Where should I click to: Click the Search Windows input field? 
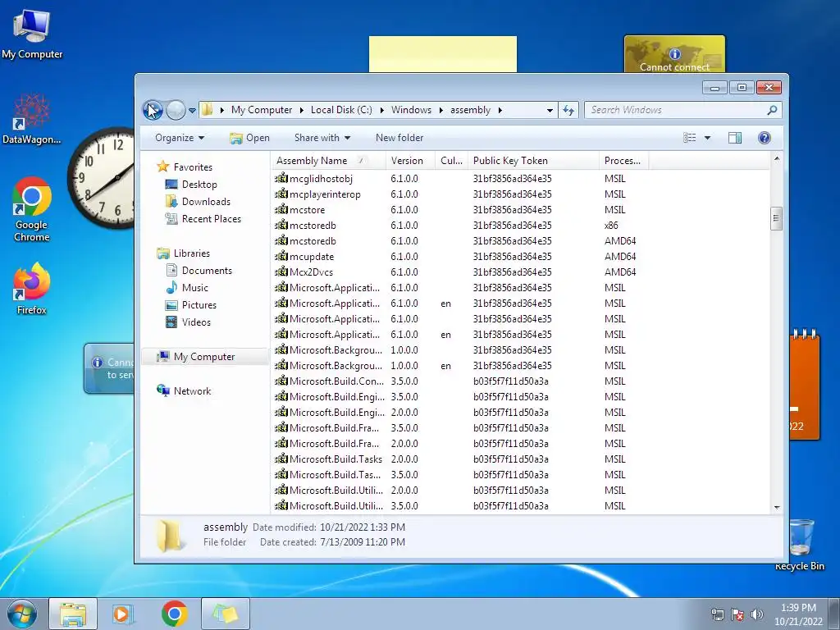pyautogui.click(x=676, y=110)
